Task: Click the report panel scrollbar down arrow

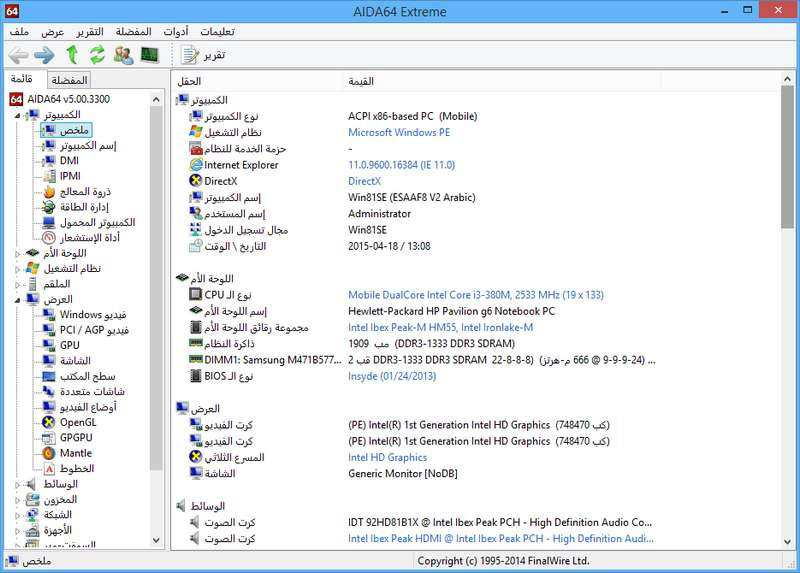Action: [x=787, y=542]
